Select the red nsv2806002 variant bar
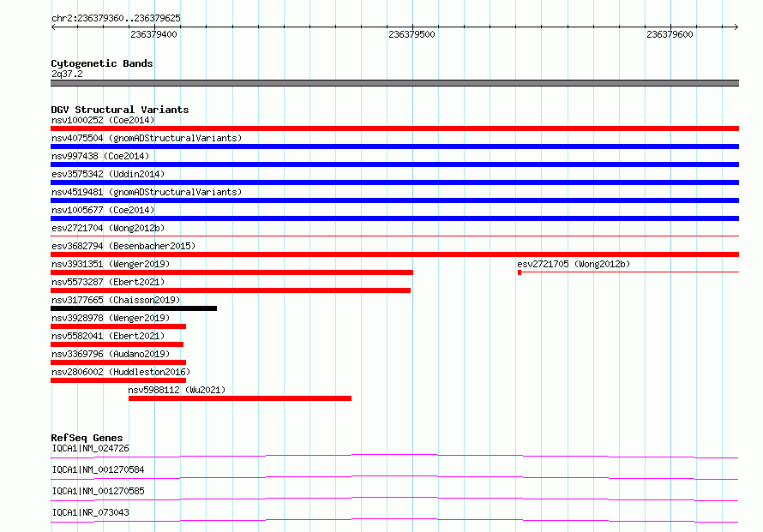Screen dimensions: 763x532 [118, 380]
